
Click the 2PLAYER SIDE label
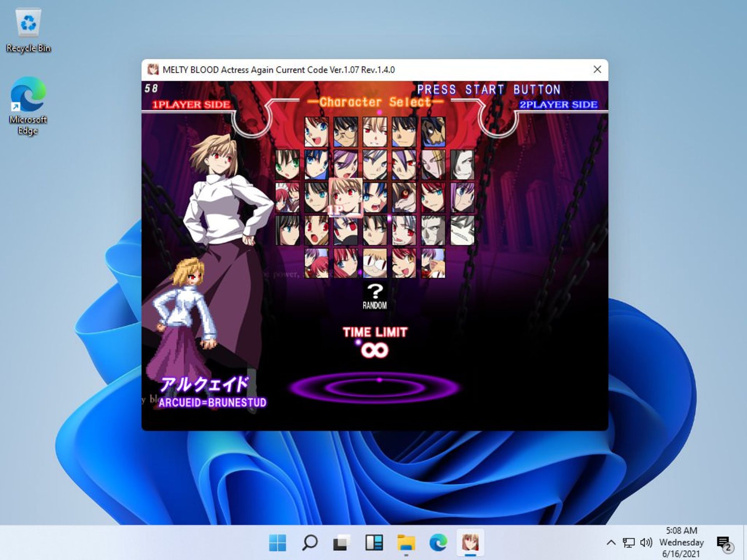coord(558,105)
